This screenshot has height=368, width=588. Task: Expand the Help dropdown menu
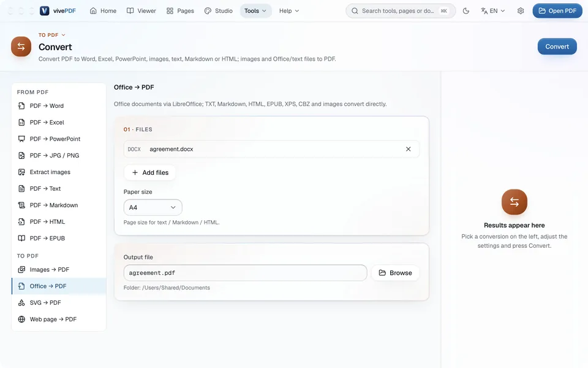pyautogui.click(x=289, y=11)
